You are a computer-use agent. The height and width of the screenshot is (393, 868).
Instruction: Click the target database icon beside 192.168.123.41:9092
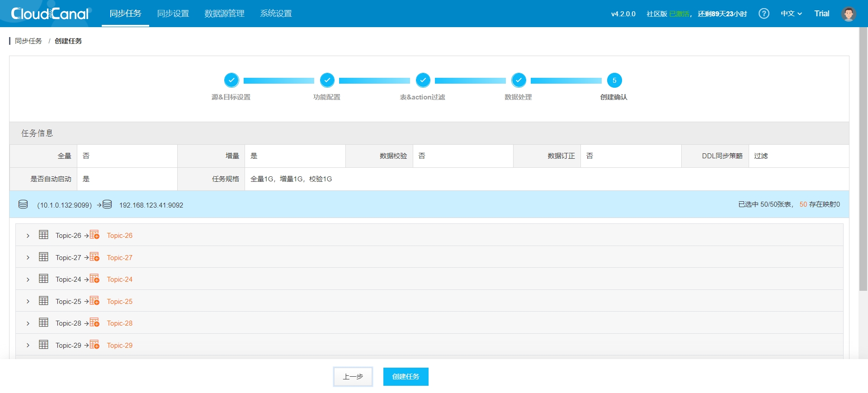107,204
